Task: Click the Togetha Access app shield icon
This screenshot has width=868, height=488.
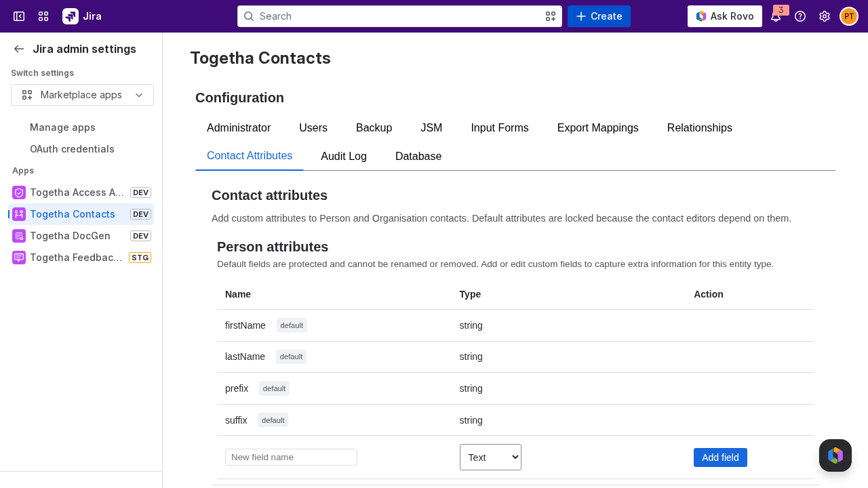Action: 19,192
